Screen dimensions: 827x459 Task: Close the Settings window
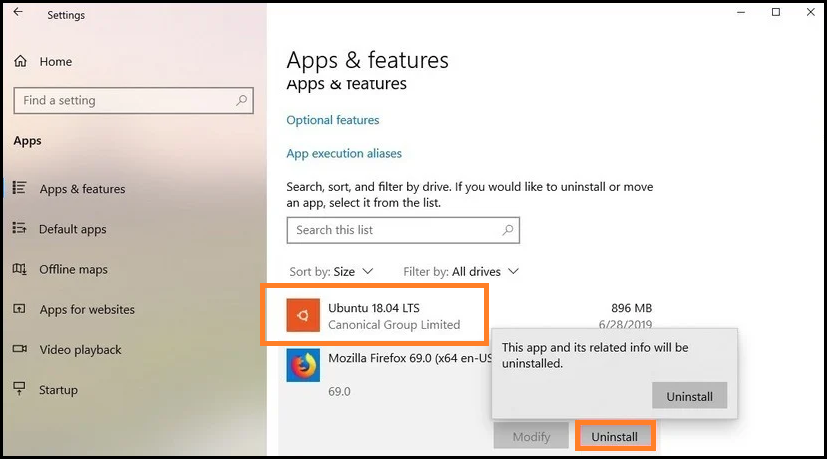point(811,12)
